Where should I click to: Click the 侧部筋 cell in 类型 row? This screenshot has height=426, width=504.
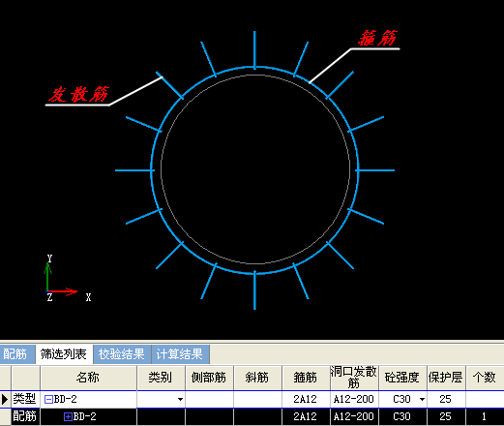point(210,400)
